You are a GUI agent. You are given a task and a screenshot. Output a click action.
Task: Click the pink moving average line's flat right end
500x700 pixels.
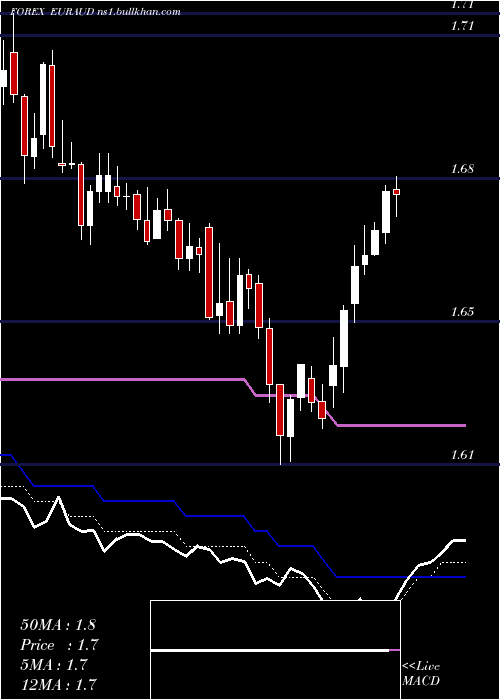(x=402, y=425)
